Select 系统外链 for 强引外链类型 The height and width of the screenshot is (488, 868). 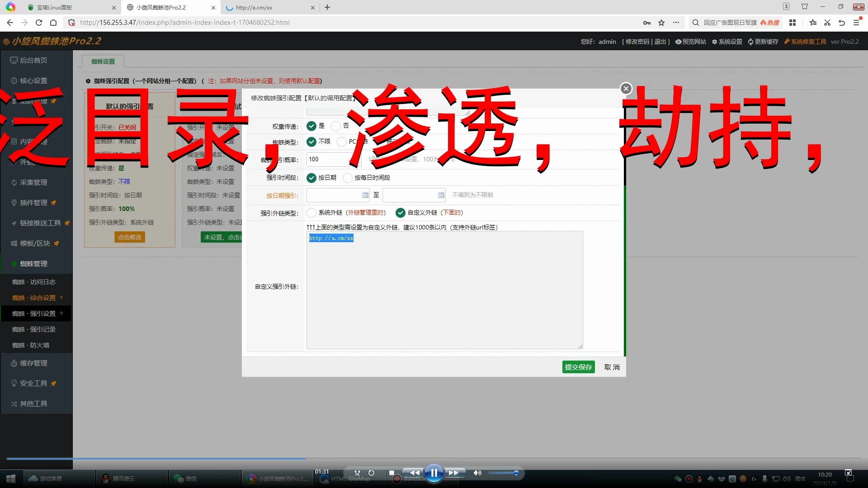311,213
